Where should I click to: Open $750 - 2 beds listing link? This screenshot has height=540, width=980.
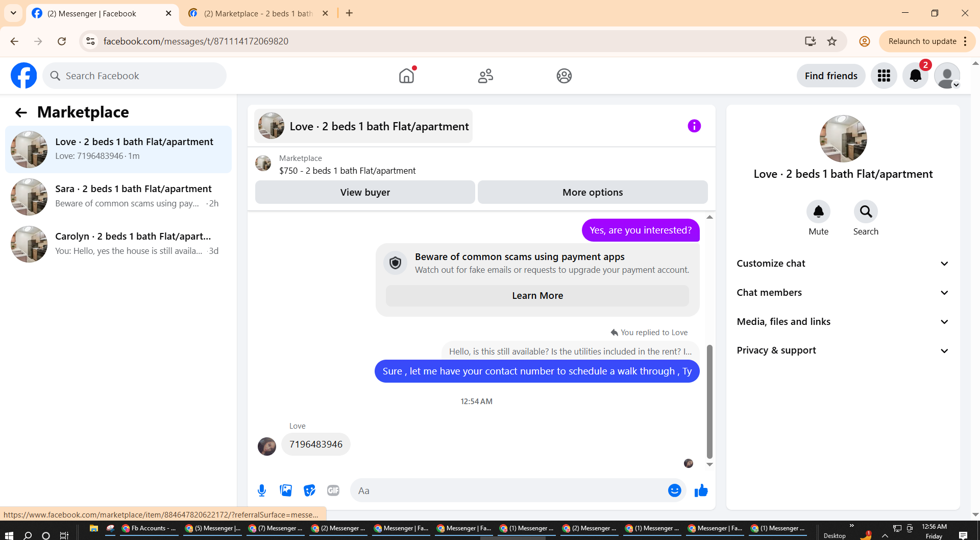click(347, 171)
